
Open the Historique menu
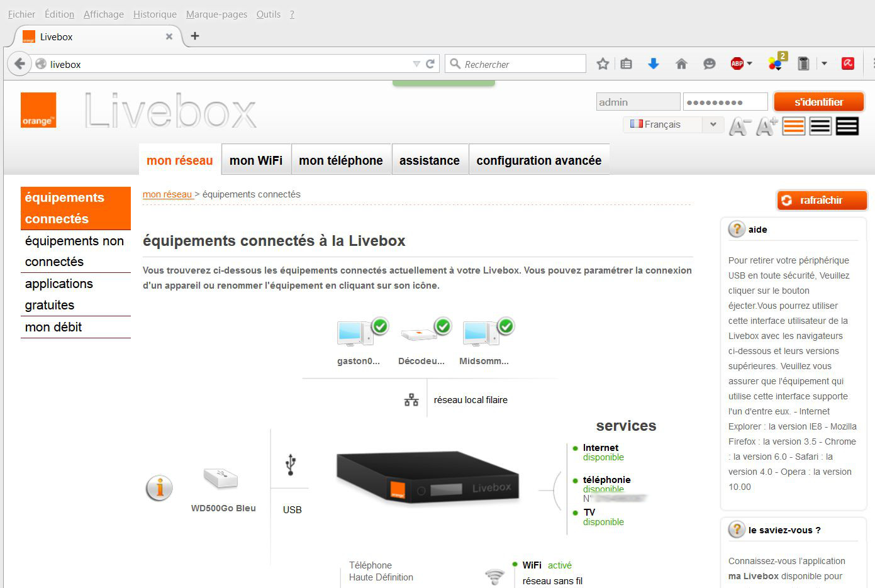click(155, 14)
